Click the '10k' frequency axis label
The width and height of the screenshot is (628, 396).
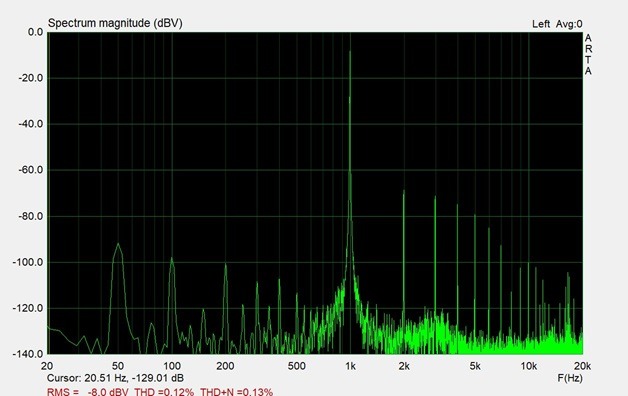click(x=529, y=366)
